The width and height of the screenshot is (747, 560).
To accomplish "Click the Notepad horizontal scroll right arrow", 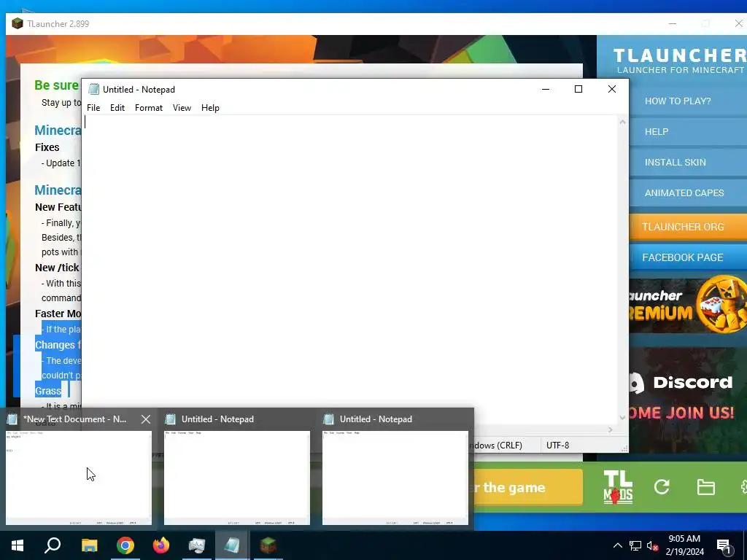I will tap(611, 429).
